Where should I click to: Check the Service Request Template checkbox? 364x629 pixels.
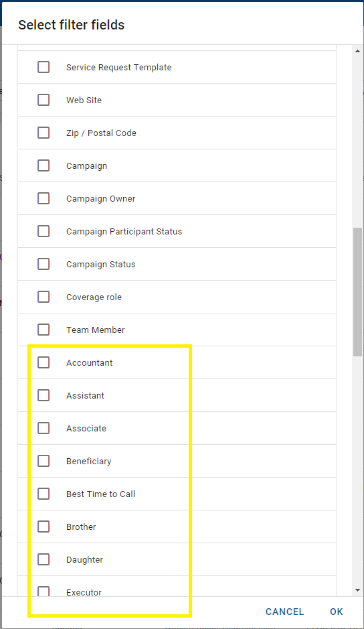pos(43,67)
